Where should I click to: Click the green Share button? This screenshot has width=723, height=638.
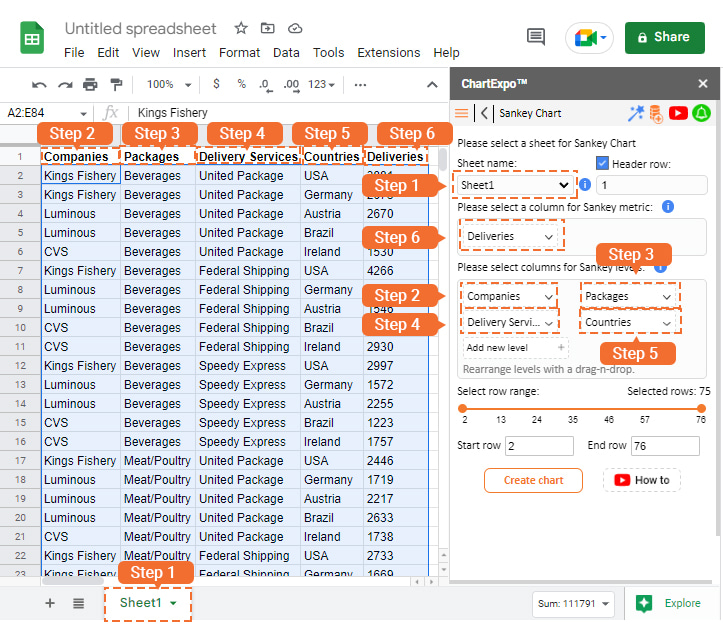click(664, 37)
